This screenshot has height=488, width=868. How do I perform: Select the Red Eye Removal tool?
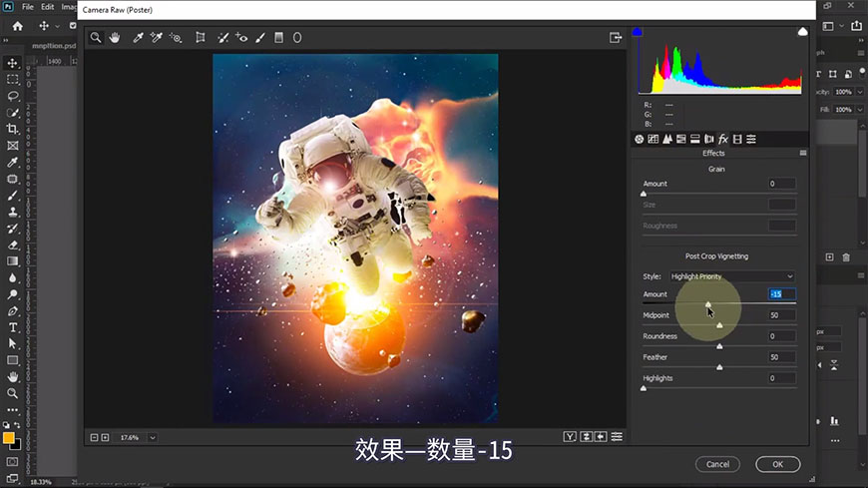click(x=241, y=38)
